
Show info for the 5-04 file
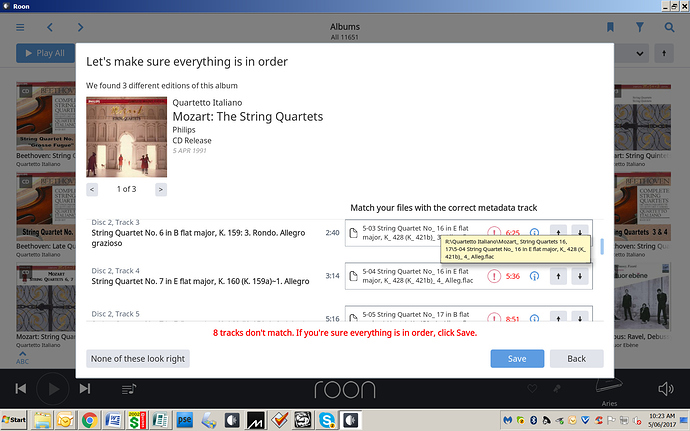(534, 276)
